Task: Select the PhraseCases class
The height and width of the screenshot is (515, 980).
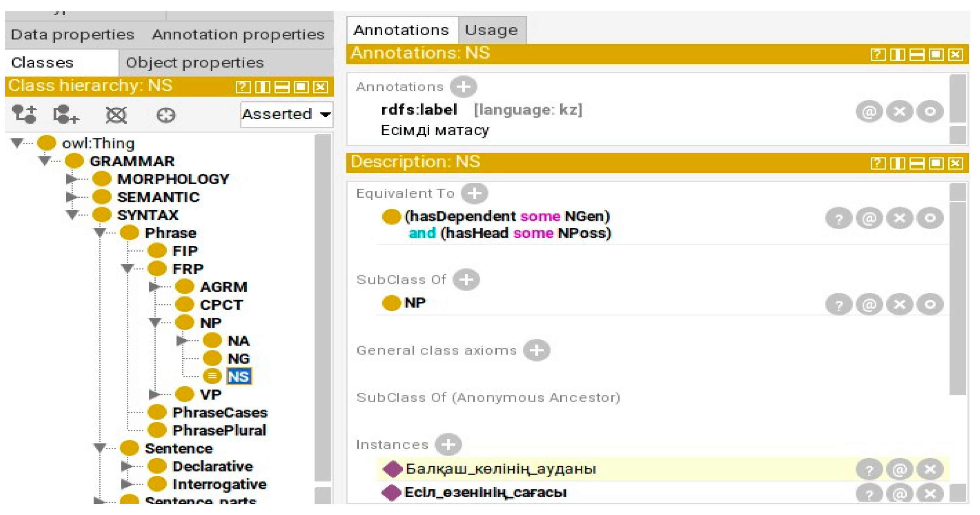Action: click(220, 413)
